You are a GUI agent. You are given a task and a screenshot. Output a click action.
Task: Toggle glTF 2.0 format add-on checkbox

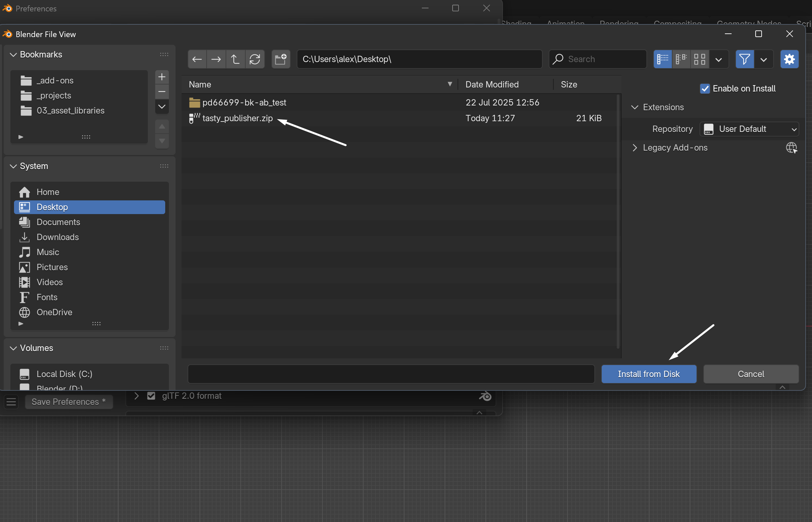151,396
